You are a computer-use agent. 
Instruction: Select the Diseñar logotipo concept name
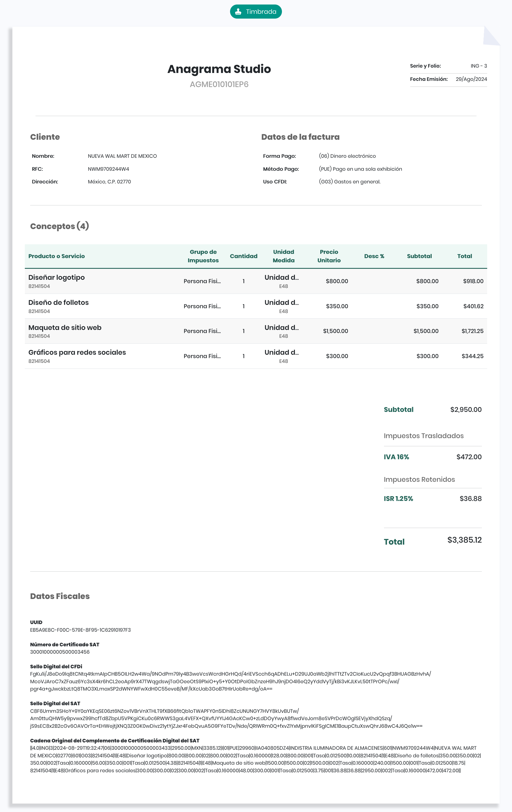[56, 278]
